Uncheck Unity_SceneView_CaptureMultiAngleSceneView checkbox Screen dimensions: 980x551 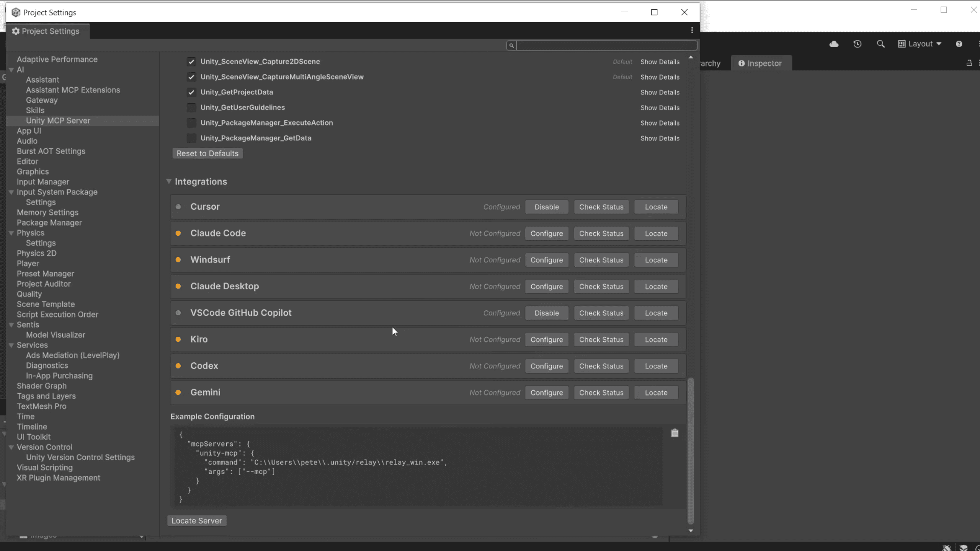(x=191, y=77)
